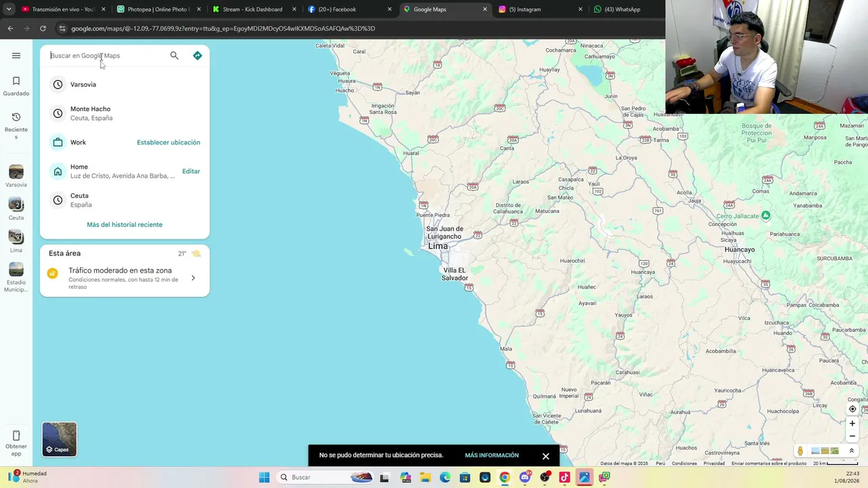Screen dimensions: 868x488
Task: Open the Guardado saved places panel
Action: [16, 86]
